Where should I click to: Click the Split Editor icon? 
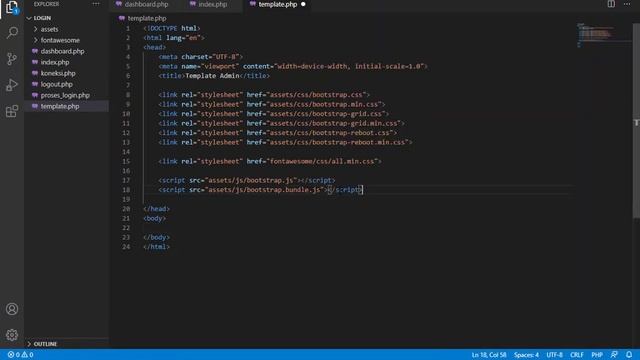click(611, 4)
